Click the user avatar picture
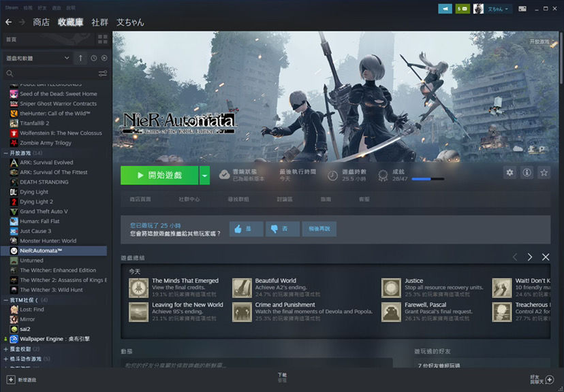Image resolution: width=564 pixels, height=392 pixels. [x=478, y=9]
